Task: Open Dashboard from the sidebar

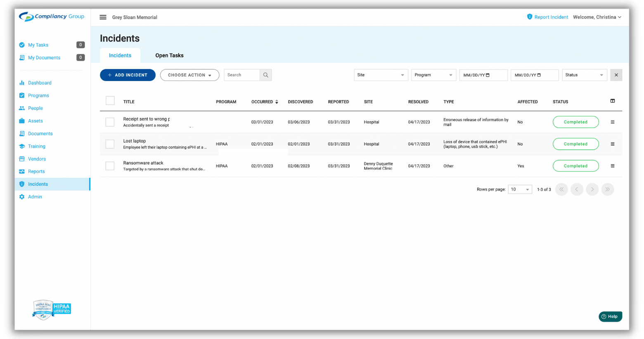Action: point(40,83)
